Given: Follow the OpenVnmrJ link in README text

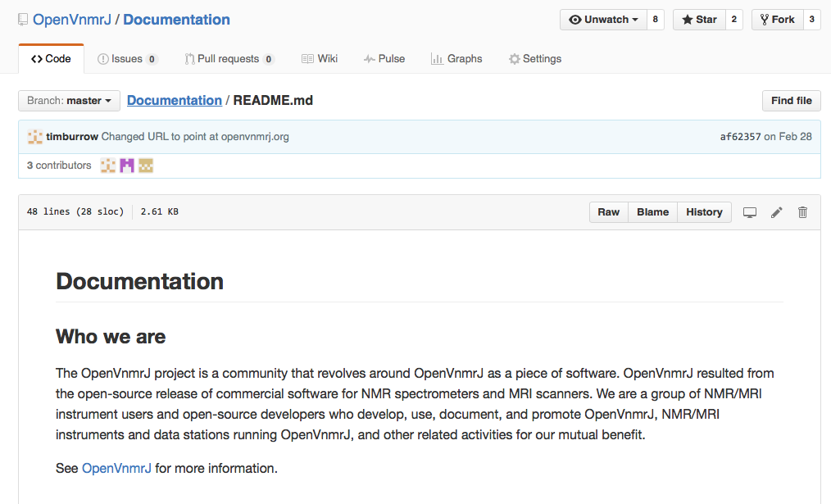Looking at the screenshot, I should tap(116, 469).
